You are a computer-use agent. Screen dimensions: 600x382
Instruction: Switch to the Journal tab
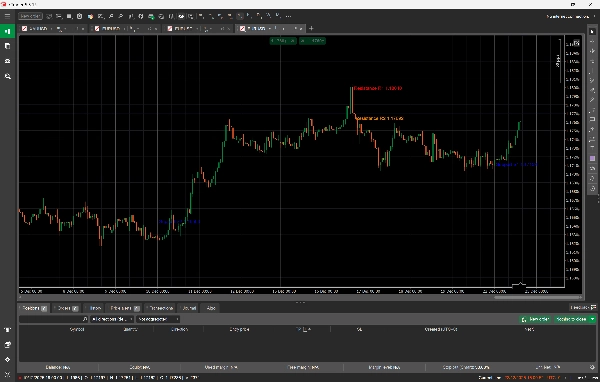pyautogui.click(x=189, y=308)
